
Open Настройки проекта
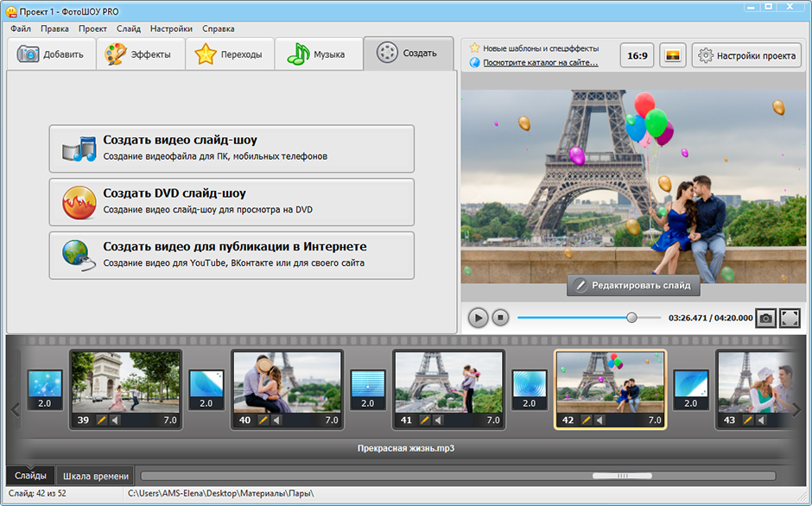tap(746, 55)
